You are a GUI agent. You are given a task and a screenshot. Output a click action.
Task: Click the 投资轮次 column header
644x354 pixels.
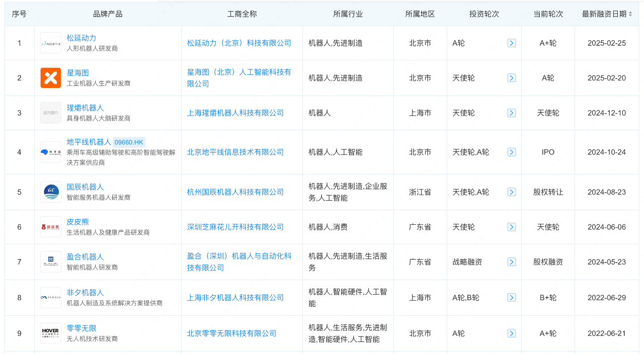[484, 14]
